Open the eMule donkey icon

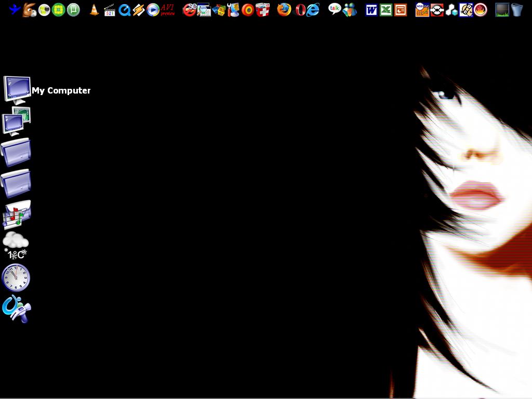pos(29,10)
